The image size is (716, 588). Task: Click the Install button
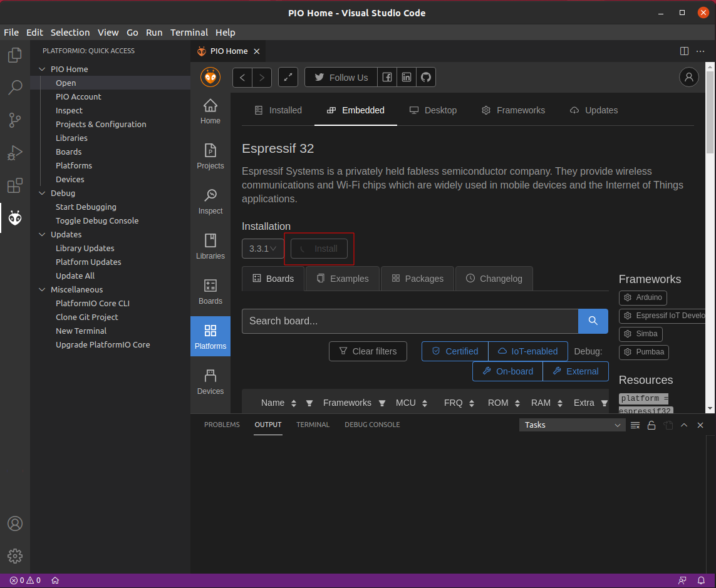click(x=319, y=249)
